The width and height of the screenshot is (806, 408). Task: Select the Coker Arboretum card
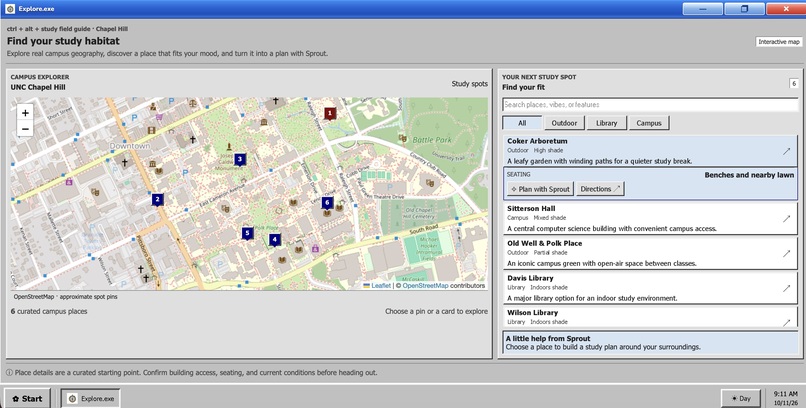click(650, 151)
